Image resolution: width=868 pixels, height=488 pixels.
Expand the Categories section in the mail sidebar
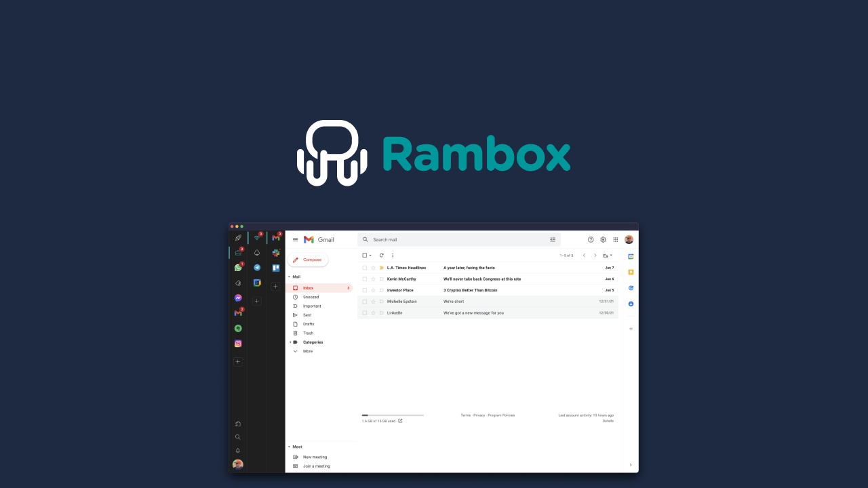tap(290, 342)
